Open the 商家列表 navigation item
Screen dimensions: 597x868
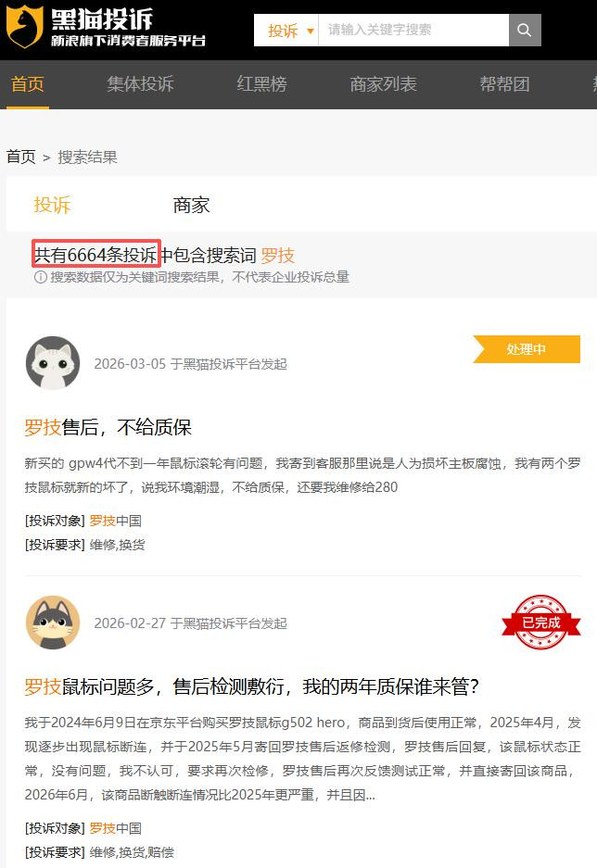coord(383,84)
